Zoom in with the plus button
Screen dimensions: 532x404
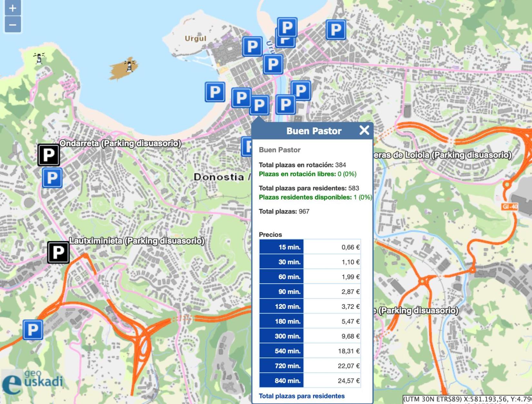(13, 8)
